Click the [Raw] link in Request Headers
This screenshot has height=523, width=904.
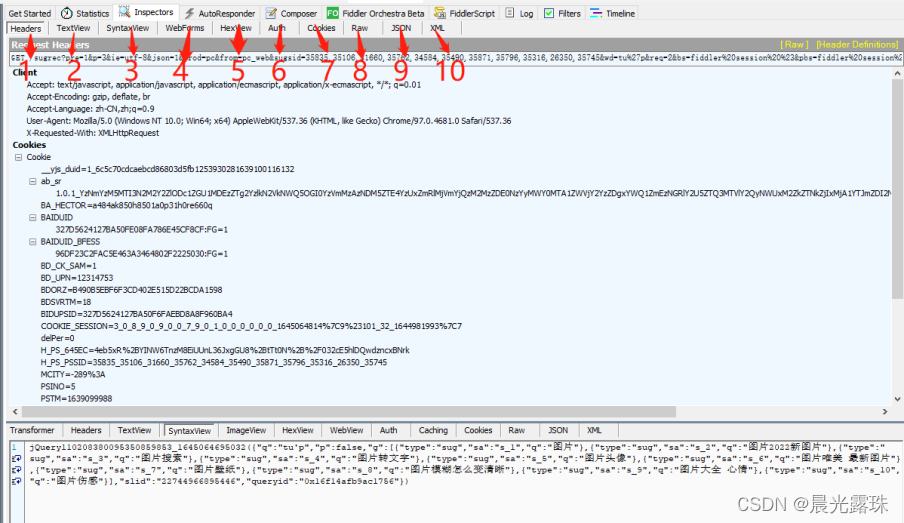(x=794, y=44)
